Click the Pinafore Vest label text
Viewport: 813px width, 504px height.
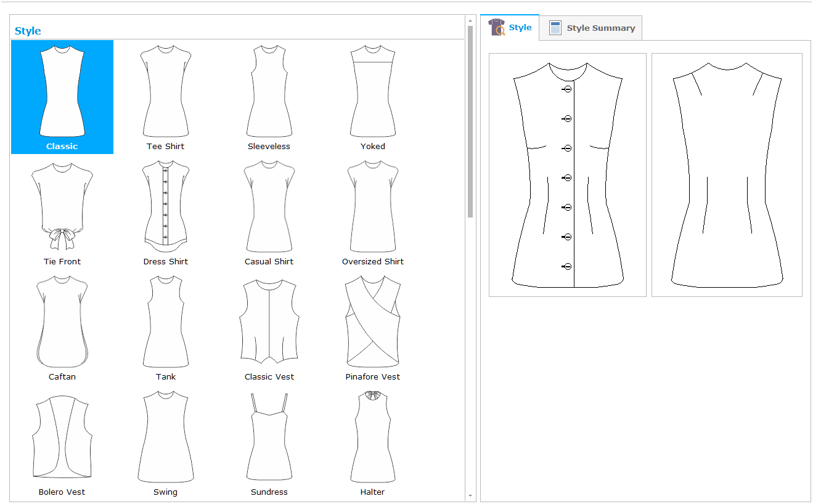pos(373,377)
